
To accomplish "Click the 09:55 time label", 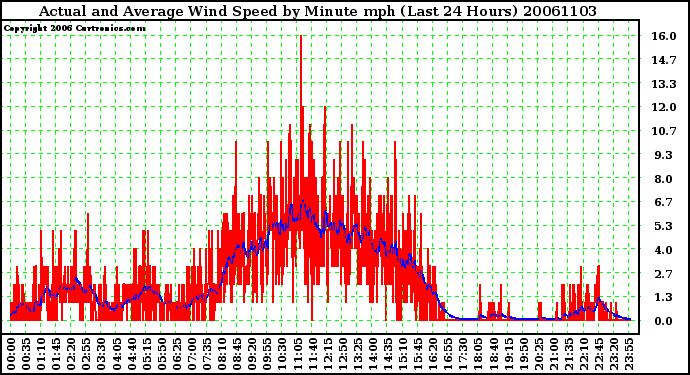I will coord(267,354).
